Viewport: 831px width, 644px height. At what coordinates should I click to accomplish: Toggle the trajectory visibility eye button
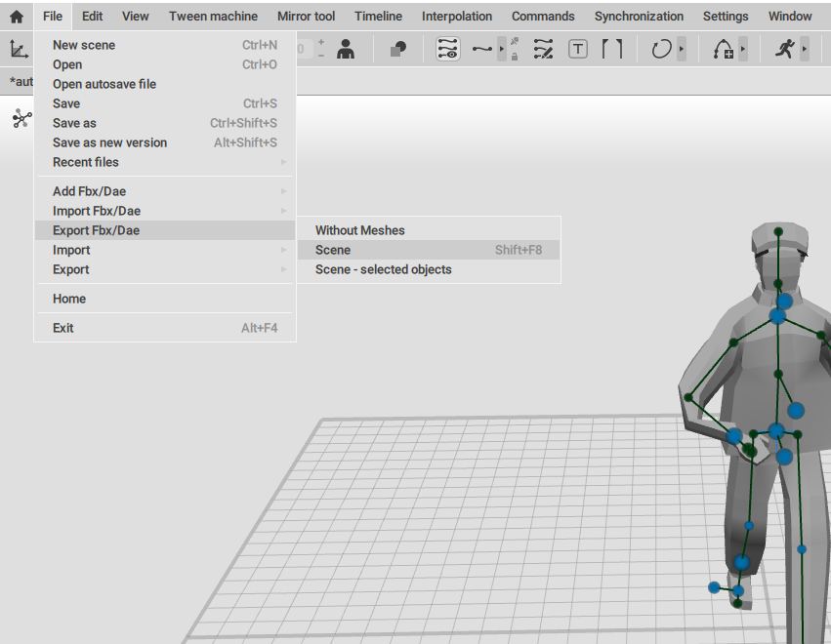(x=447, y=50)
